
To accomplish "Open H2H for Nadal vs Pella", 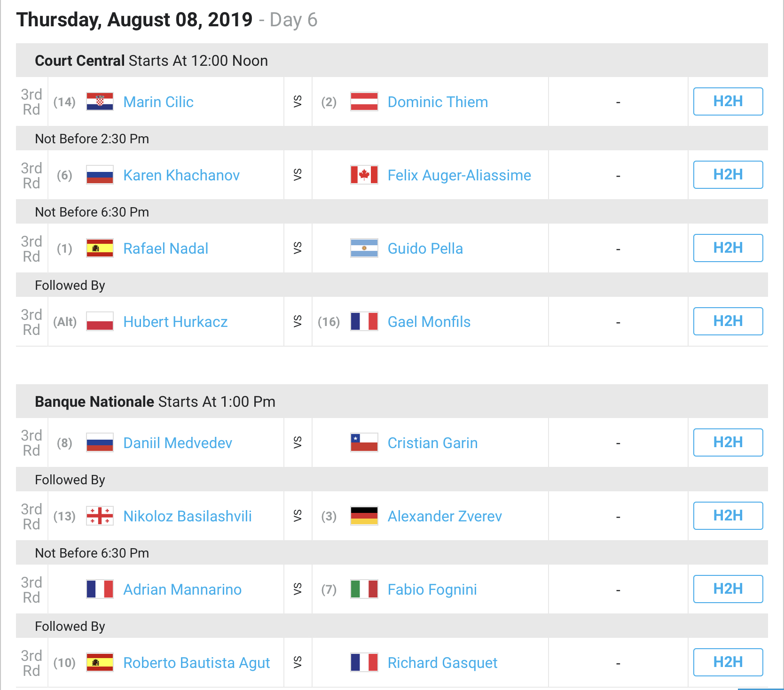I will [x=728, y=248].
